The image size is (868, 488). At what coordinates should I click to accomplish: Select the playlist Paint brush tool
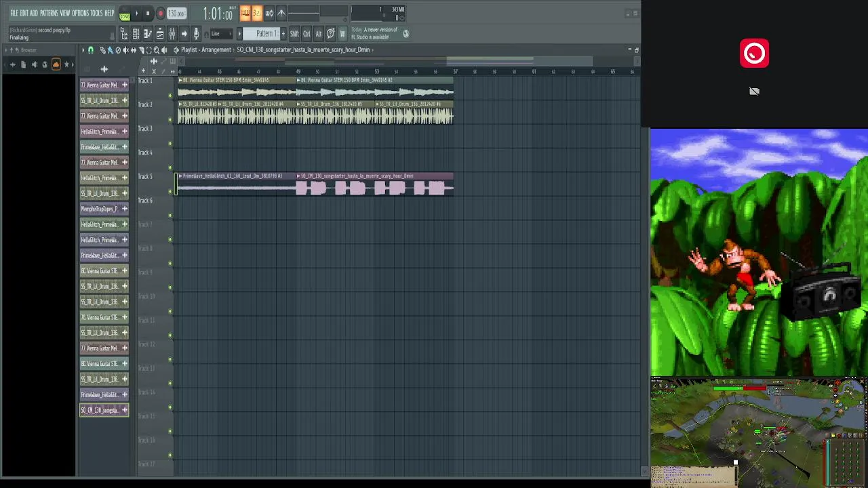110,50
